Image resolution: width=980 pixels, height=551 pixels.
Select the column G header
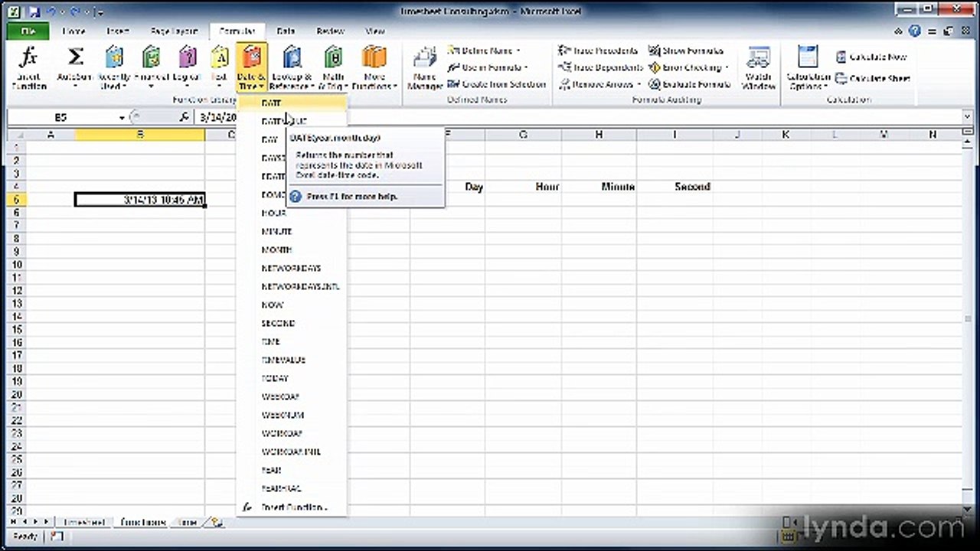coord(523,135)
